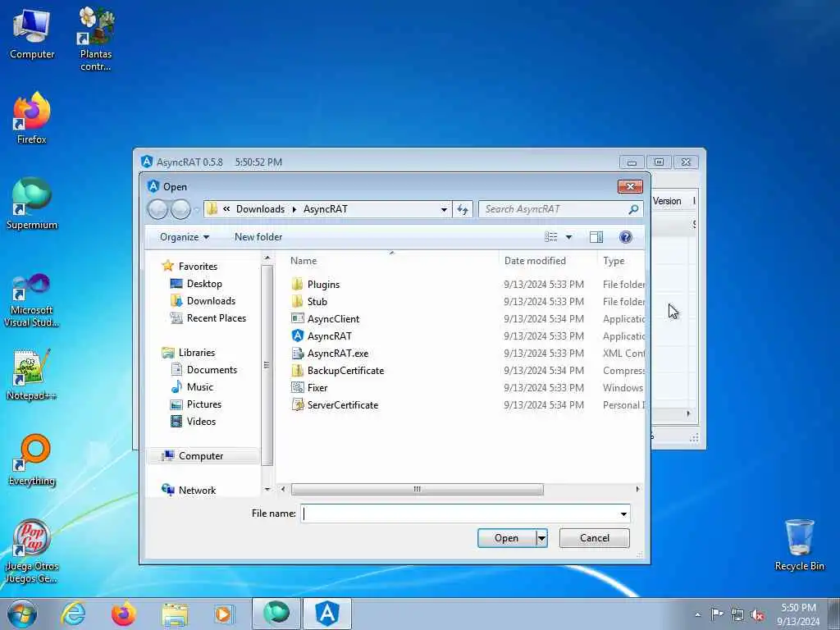Select the Supermium desktop shortcut
The image size is (840, 630).
coord(32,203)
